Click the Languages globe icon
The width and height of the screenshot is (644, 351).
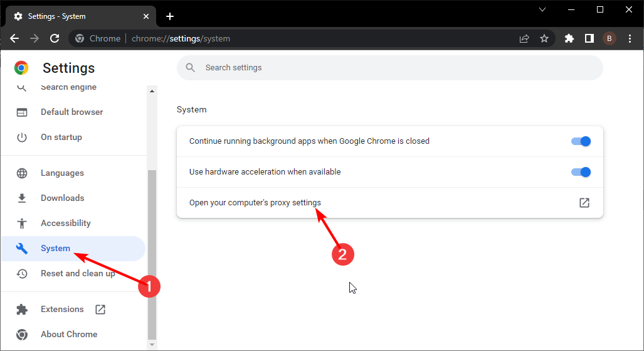point(22,173)
